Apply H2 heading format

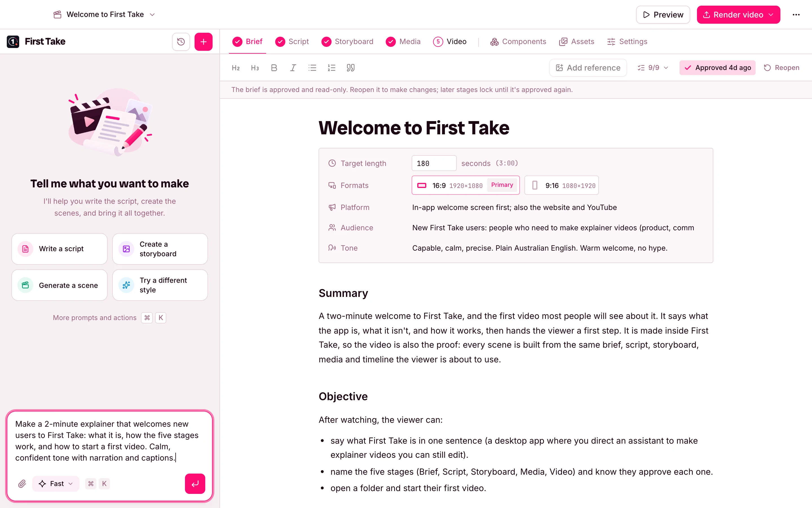235,68
